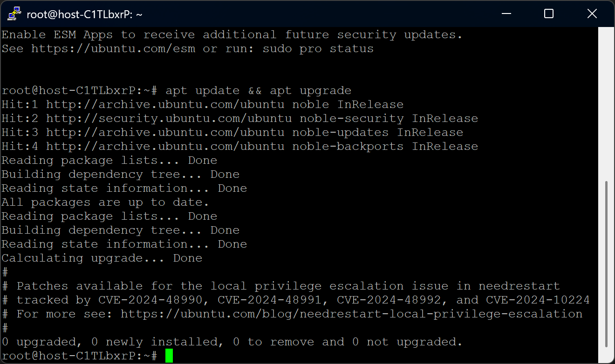Screen dimensions: 615x364
Task: Close the PuTTY session window
Action: (x=592, y=14)
